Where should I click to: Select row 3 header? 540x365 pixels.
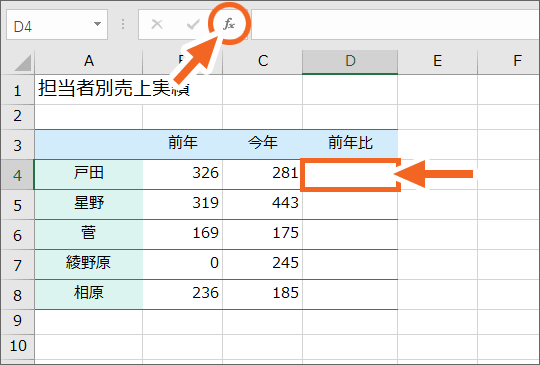tap(17, 145)
